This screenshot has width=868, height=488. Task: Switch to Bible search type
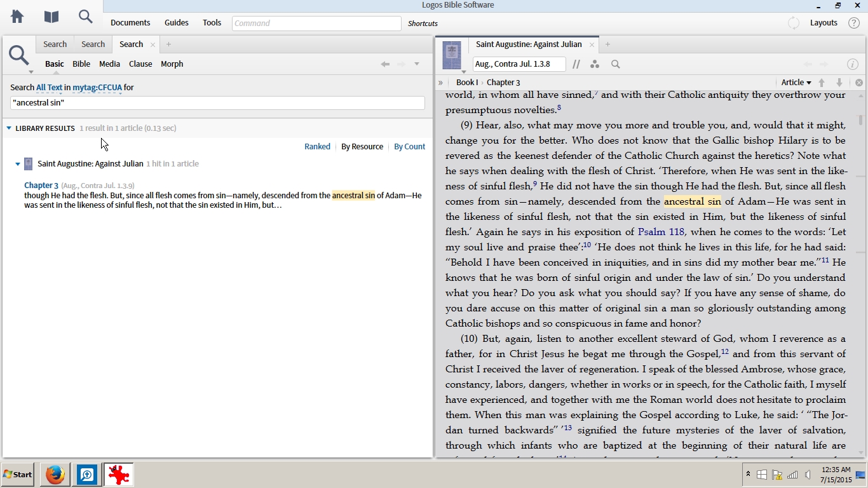[x=81, y=64]
